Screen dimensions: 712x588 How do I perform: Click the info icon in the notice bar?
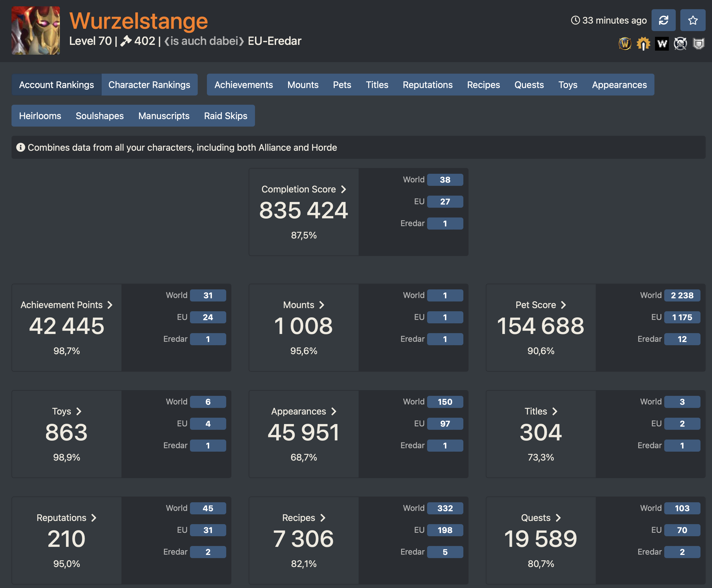coord(21,147)
